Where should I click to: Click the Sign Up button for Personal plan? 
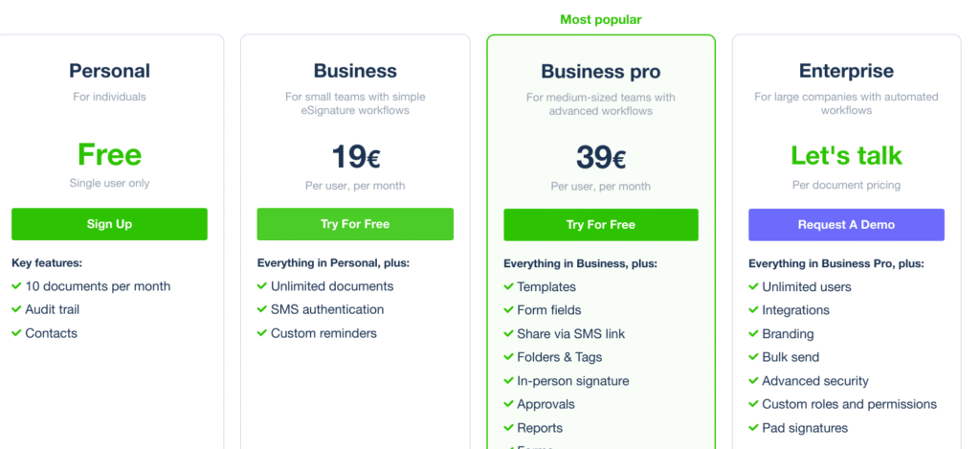[109, 224]
